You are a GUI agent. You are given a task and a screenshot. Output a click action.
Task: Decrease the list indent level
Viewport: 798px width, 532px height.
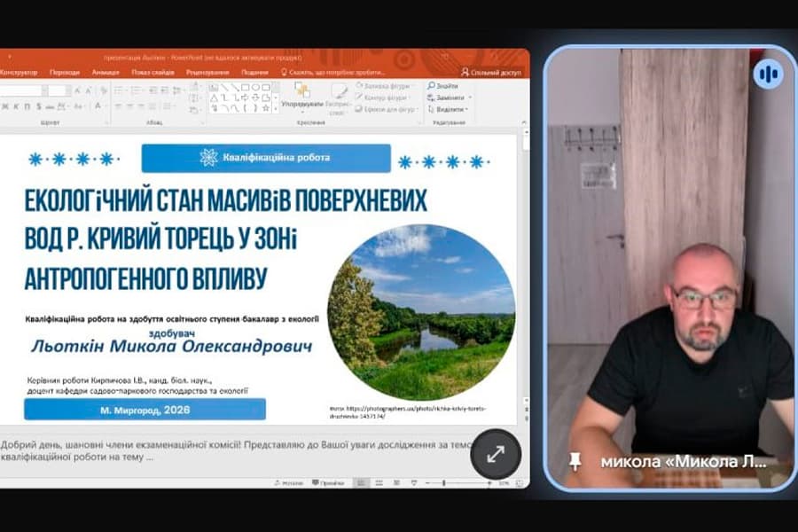point(153,90)
